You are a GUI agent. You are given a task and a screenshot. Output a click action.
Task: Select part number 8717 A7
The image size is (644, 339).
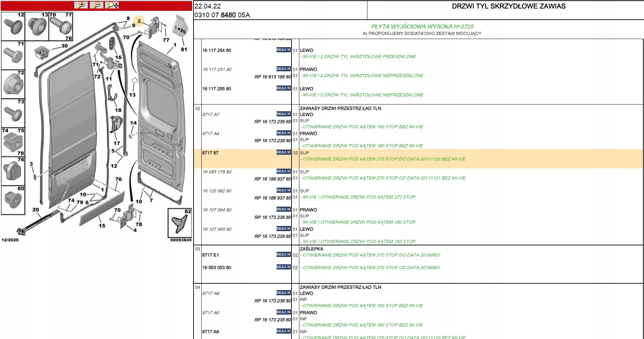coord(211,115)
